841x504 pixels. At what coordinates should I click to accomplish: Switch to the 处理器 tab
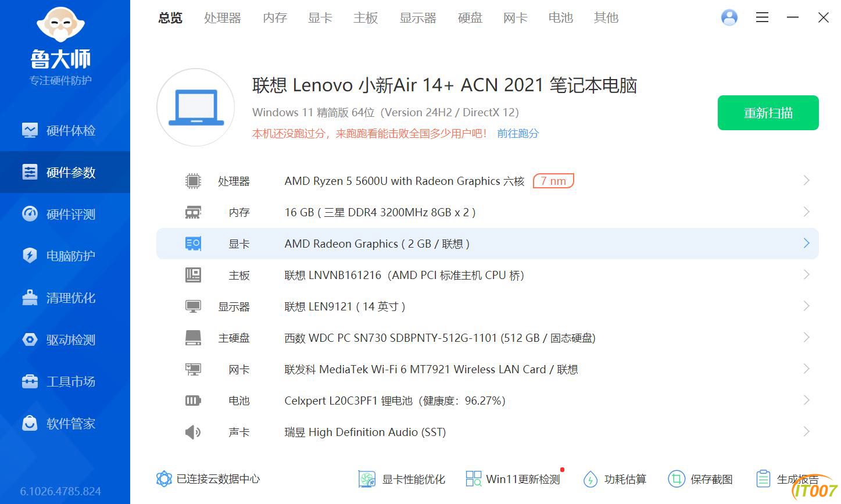223,18
